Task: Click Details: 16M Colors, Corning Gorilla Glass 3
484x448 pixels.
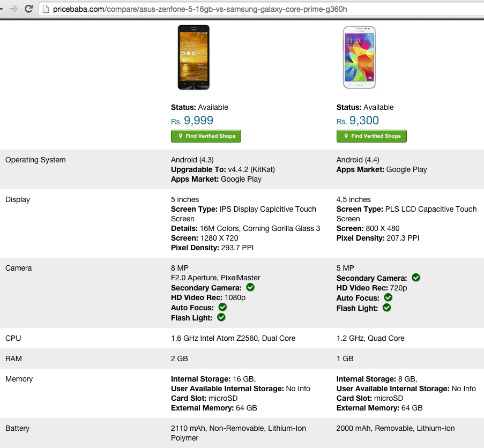Action: pos(245,228)
